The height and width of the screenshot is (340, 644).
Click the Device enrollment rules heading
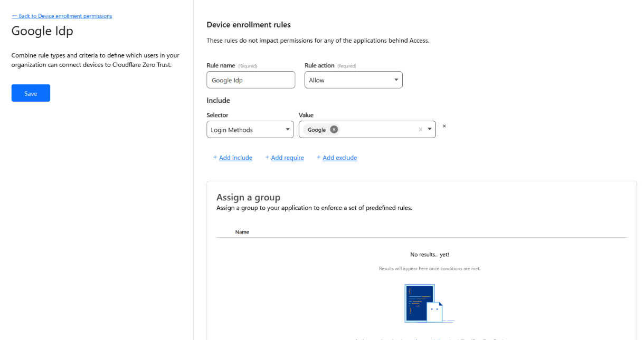click(x=249, y=25)
